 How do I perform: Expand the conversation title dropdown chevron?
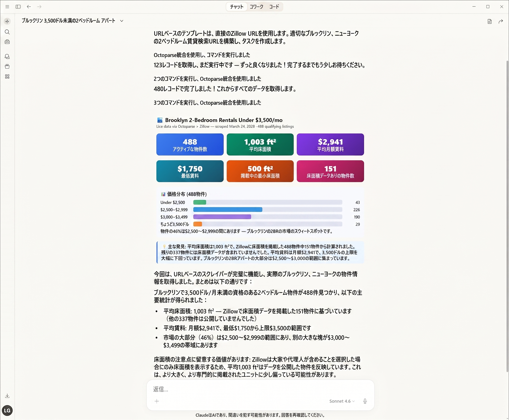coord(122,21)
